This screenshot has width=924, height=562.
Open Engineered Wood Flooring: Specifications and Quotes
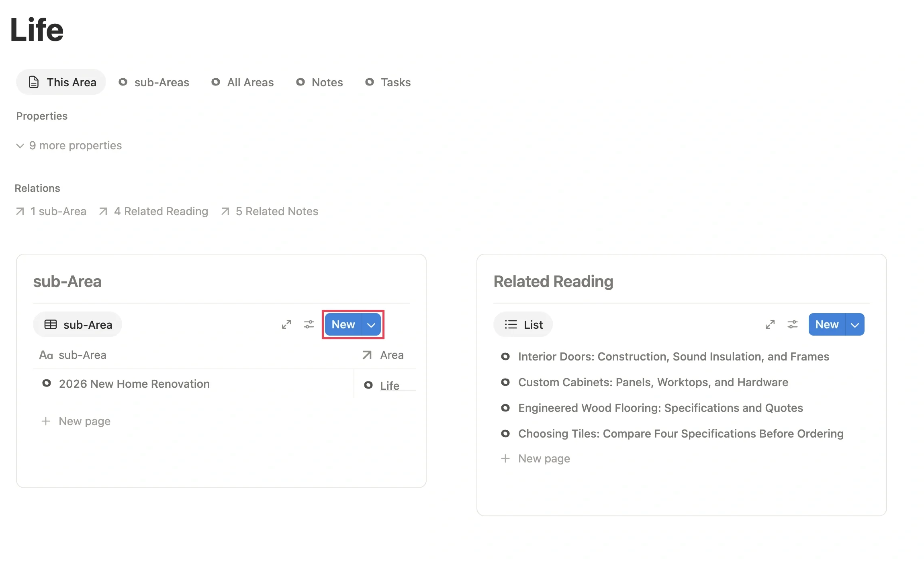click(660, 408)
